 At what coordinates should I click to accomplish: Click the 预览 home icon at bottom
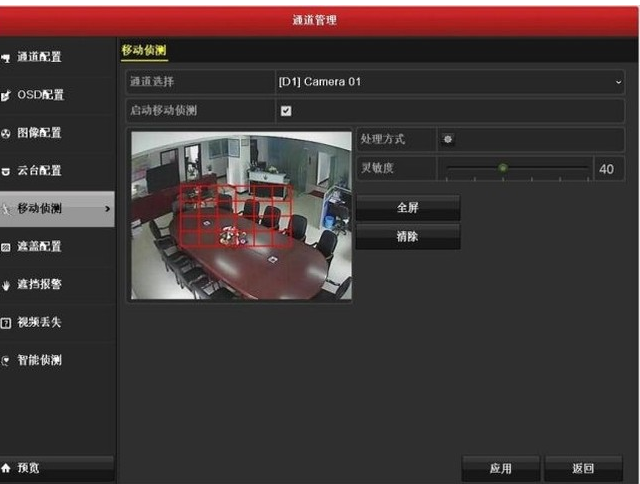pyautogui.click(x=7, y=468)
